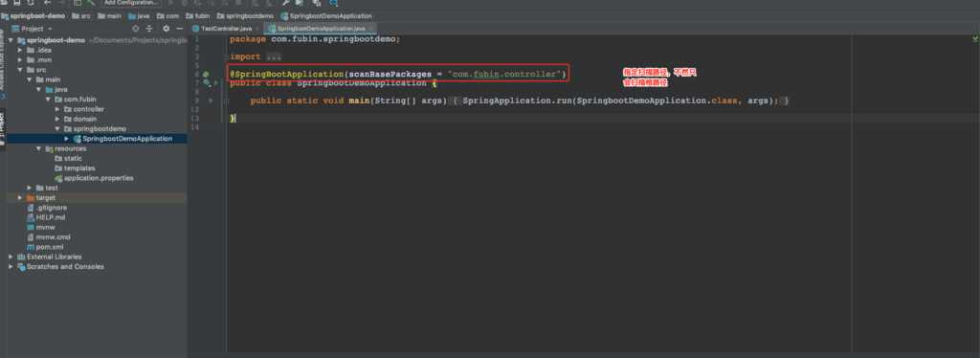Screen dimensions: 980x358
Task: Click the search magnifier in top toolbar
Action: [333, 3]
